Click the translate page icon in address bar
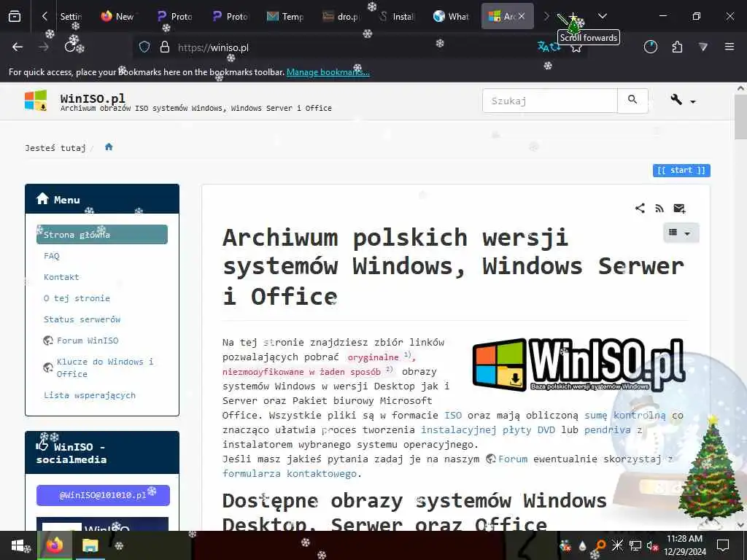Viewport: 747px width, 560px height. coord(549,47)
